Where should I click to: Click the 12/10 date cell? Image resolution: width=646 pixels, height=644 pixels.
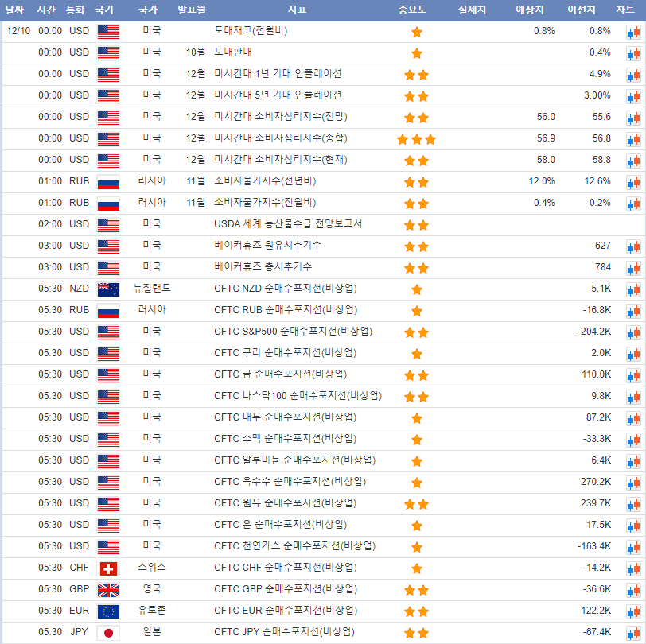coord(18,31)
